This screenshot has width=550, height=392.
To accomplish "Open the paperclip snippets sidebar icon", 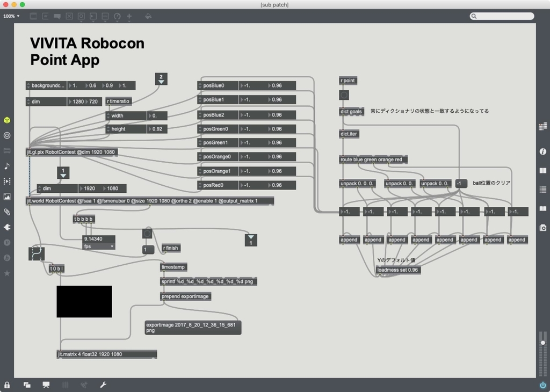I will tap(7, 212).
